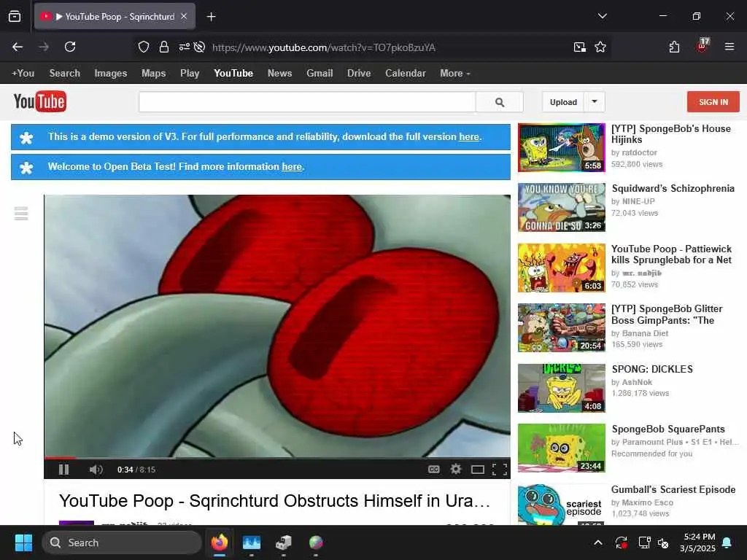This screenshot has width=747, height=560.
Task: Show hidden tray icons chevron
Action: pyautogui.click(x=598, y=542)
